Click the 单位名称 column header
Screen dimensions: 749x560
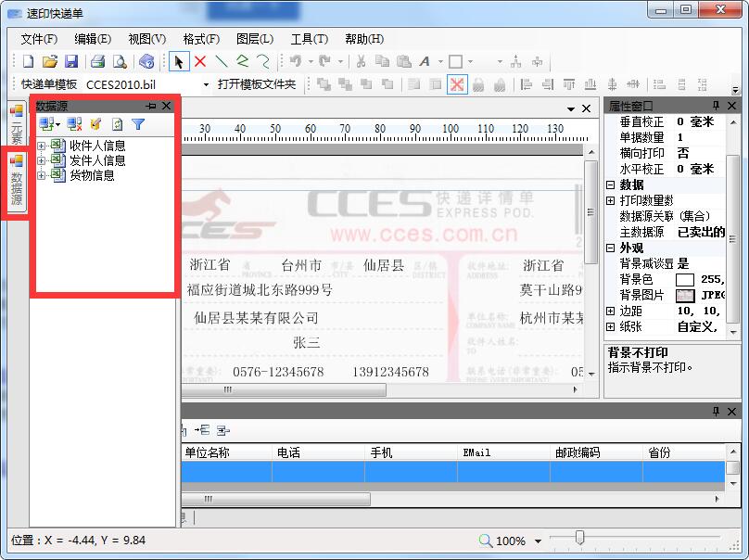click(208, 452)
